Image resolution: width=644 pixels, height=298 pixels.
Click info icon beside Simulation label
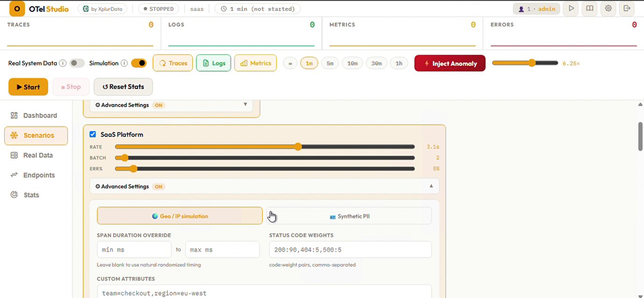pyautogui.click(x=124, y=63)
